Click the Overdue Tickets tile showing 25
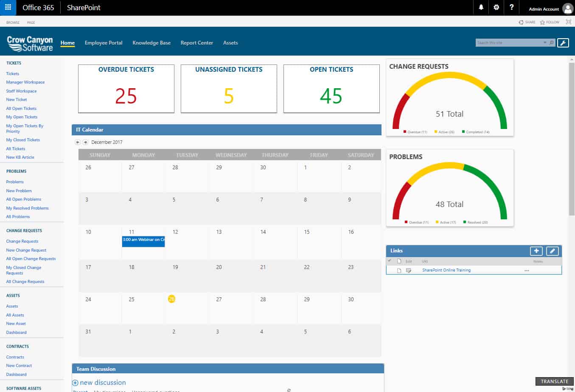Screen dimensions: 575x392 pyautogui.click(x=126, y=89)
